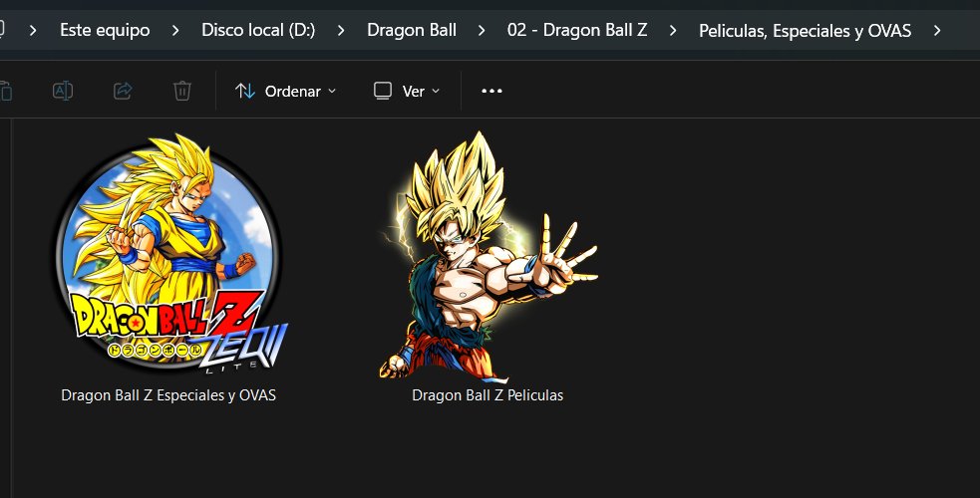Go to 02 - Dragon Ball Z breadcrumb
The height and width of the screenshot is (498, 980).
tap(577, 30)
